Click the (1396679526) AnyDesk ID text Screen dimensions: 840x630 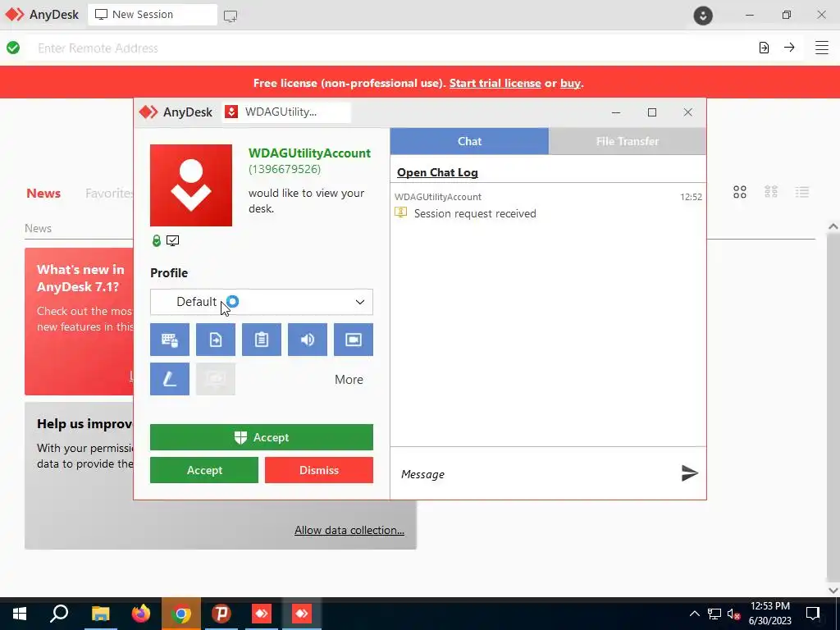[285, 169]
